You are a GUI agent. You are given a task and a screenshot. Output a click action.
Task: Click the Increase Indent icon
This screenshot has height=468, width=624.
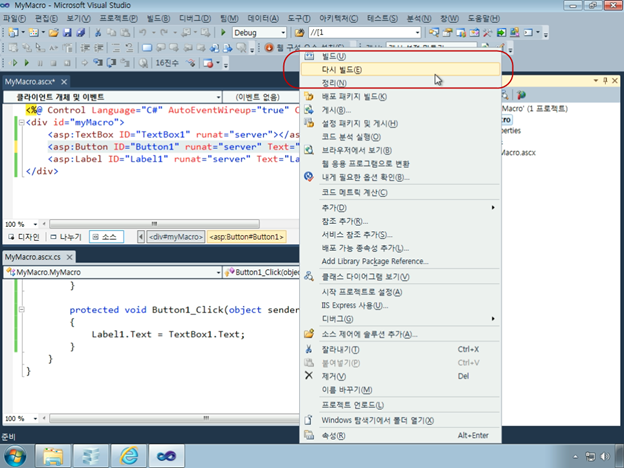[99, 48]
